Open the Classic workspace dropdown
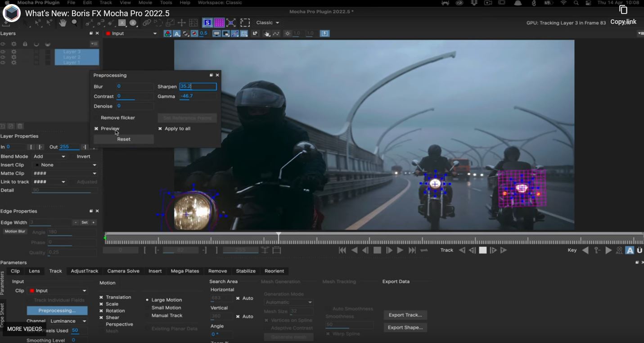 (x=268, y=23)
